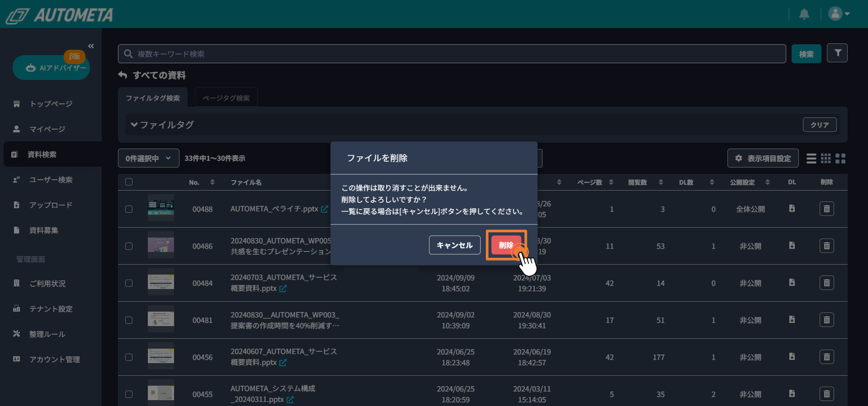Open ご利用状況 admin page
The height and width of the screenshot is (406, 868).
pos(47,284)
